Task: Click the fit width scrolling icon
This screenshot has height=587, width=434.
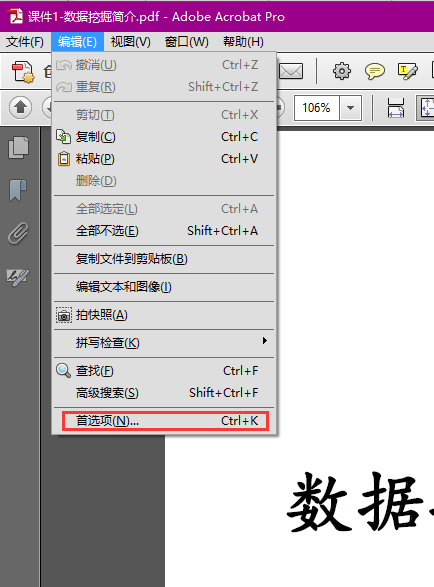Action: coord(396,108)
